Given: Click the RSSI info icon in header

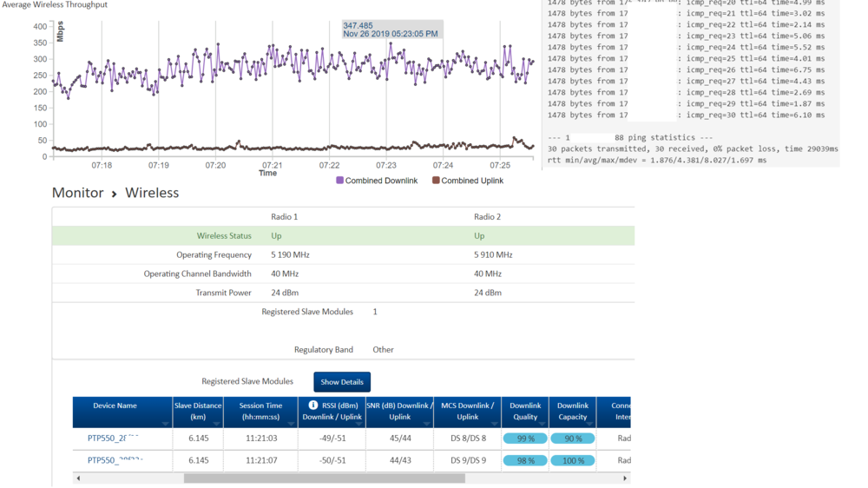Looking at the screenshot, I should pyautogui.click(x=313, y=406).
